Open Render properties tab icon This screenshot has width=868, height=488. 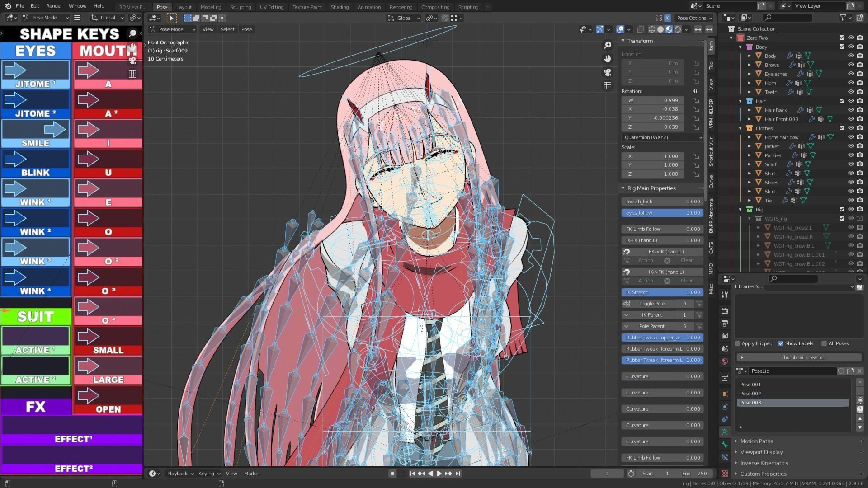pos(725,311)
